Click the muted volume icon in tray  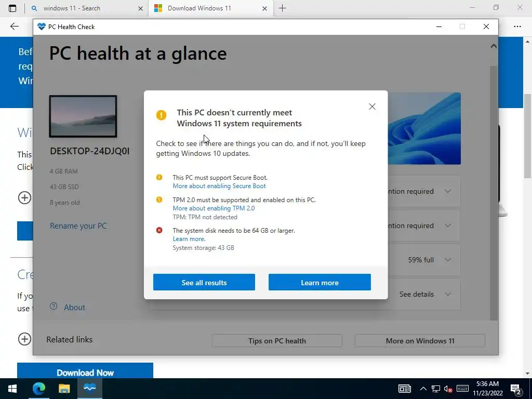point(448,389)
